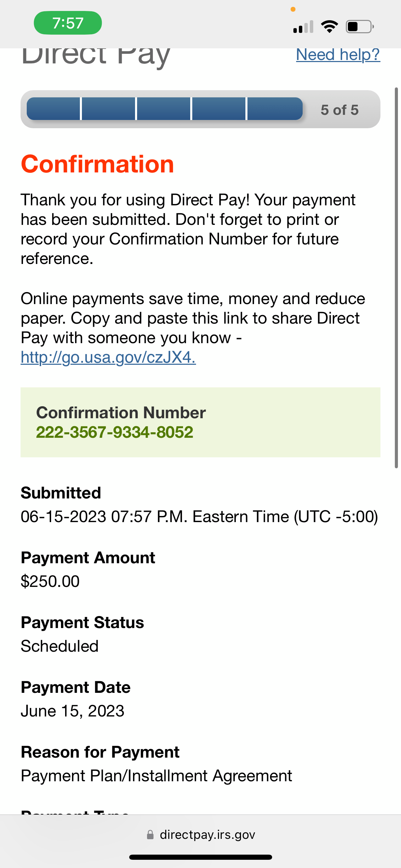The height and width of the screenshot is (868, 401).
Task: Click the first segment of the progress bar
Action: pyautogui.click(x=53, y=109)
